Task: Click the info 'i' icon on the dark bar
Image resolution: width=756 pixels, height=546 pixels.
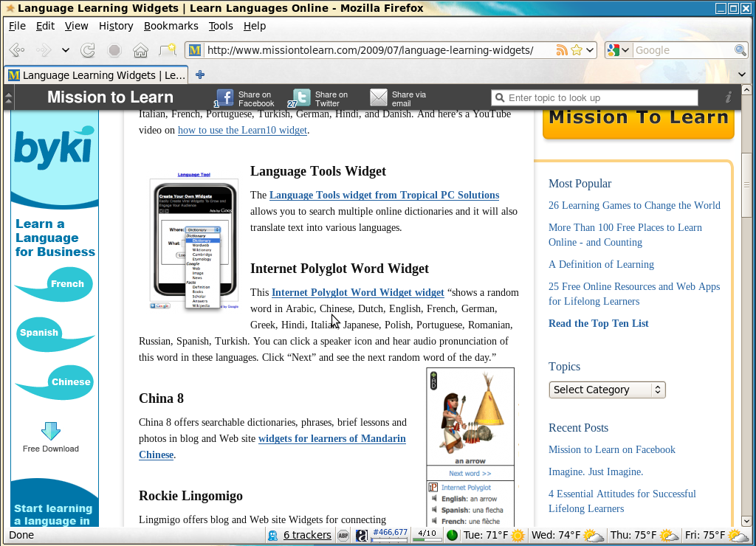Action: (729, 97)
